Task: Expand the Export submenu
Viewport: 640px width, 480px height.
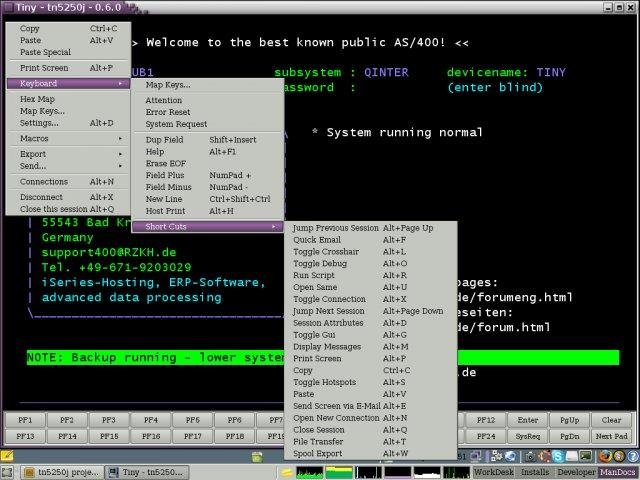Action: [x=68, y=154]
